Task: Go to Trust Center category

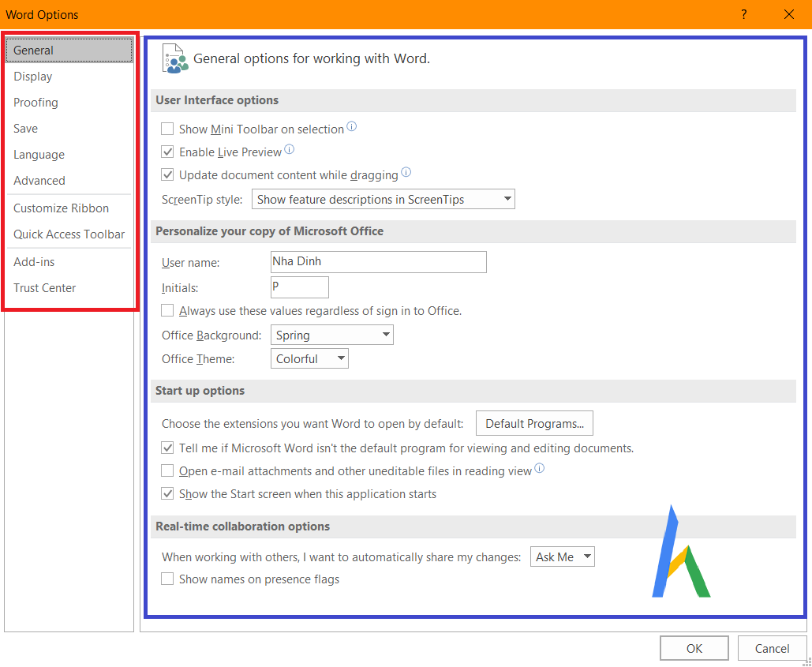Action: [x=69, y=288]
